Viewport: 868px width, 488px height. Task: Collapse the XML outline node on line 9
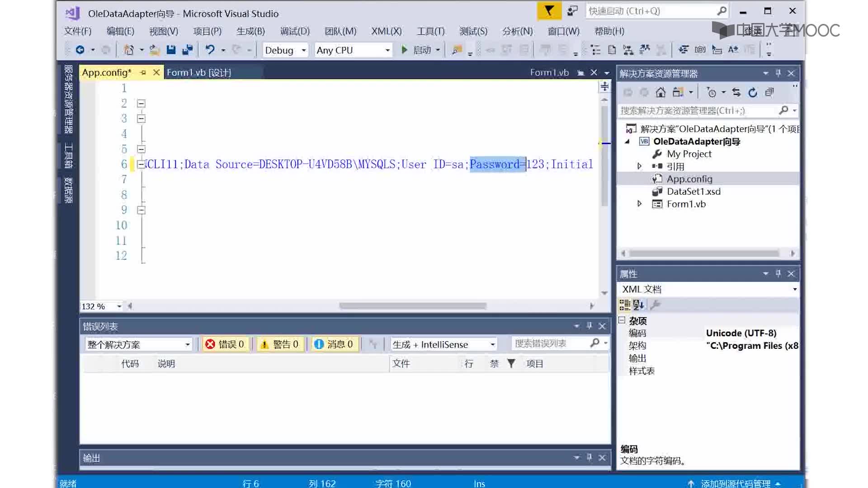tap(141, 210)
